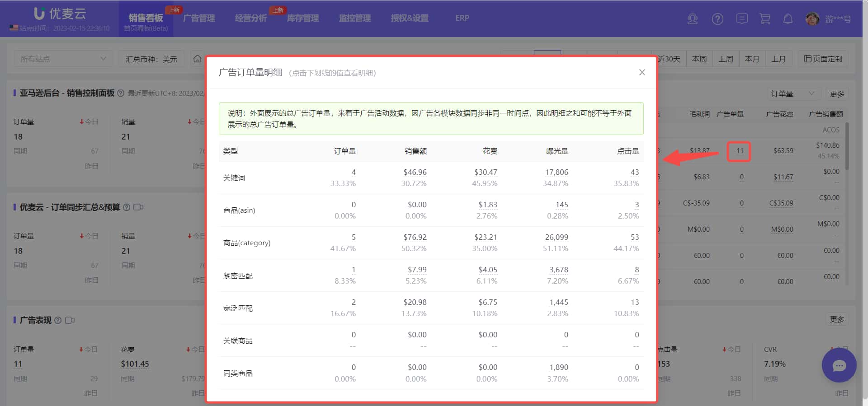The width and height of the screenshot is (868, 406).
Task: Select the 上月 date range
Action: pyautogui.click(x=778, y=59)
